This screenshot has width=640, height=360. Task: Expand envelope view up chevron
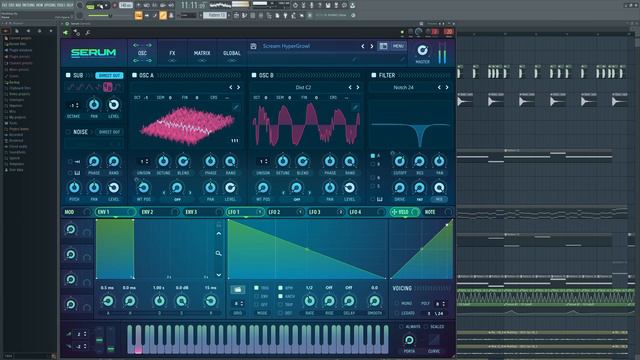coord(219,234)
